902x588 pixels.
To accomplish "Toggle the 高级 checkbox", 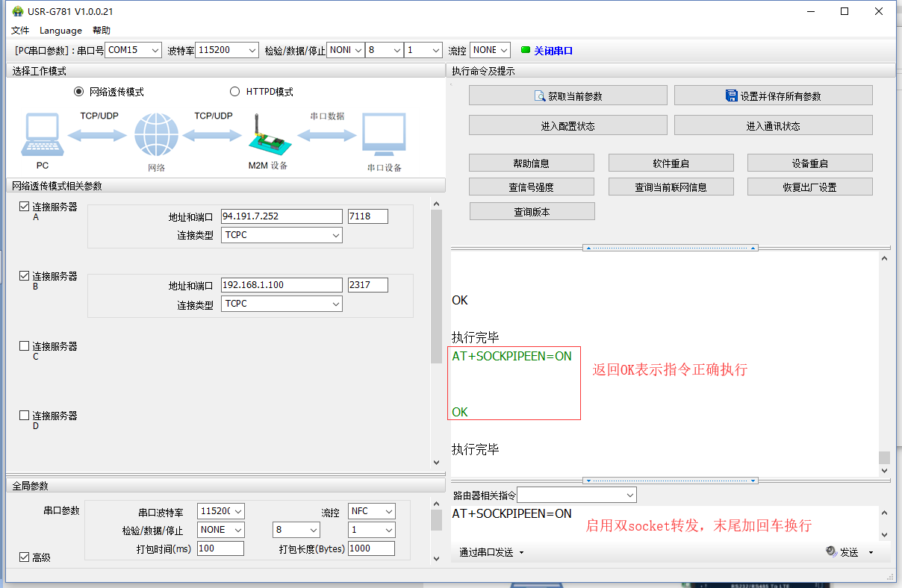I will [25, 557].
